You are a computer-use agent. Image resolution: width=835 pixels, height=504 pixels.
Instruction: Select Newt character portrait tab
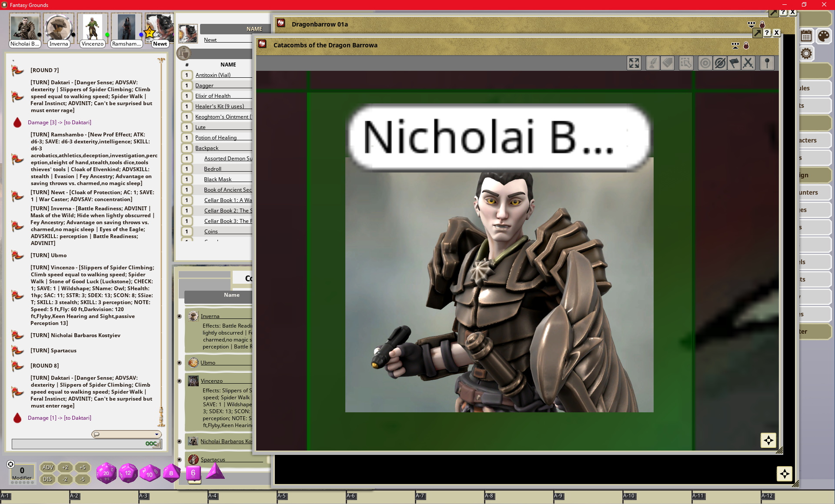coord(160,30)
